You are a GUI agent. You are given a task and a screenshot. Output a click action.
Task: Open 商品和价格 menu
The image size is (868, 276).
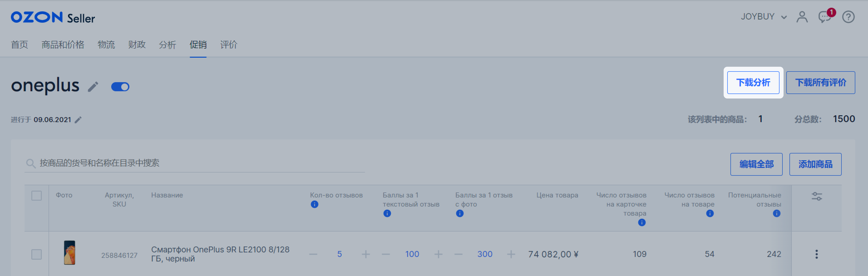(x=63, y=45)
